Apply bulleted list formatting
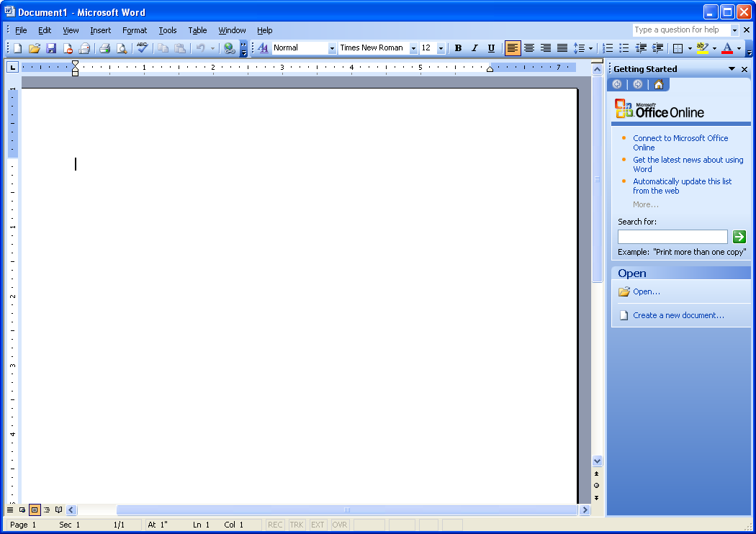Screen dimensions: 756x534 pyautogui.click(x=624, y=48)
